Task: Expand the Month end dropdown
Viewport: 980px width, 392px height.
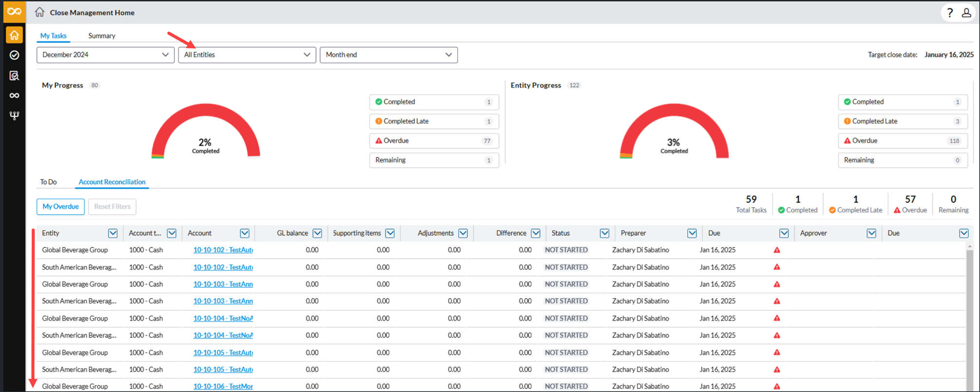Action: [x=388, y=55]
